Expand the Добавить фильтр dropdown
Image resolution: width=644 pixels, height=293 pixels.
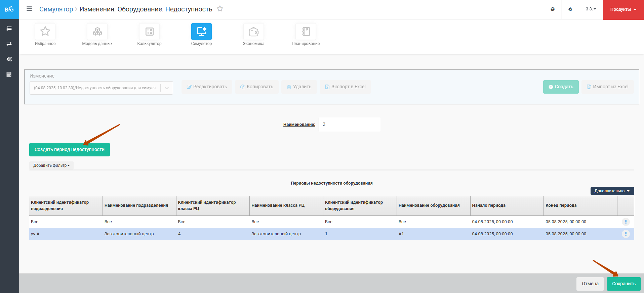point(51,165)
